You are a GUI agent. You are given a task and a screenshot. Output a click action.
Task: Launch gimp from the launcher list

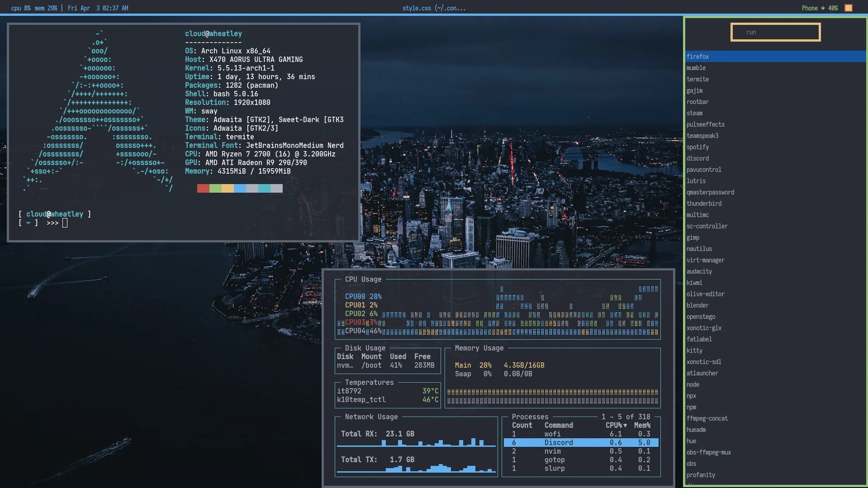pos(776,237)
